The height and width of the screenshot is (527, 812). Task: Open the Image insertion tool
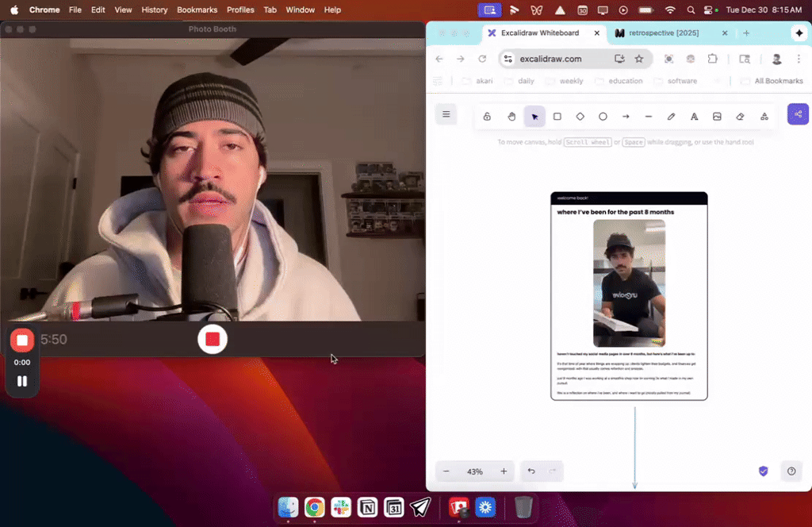pos(717,116)
